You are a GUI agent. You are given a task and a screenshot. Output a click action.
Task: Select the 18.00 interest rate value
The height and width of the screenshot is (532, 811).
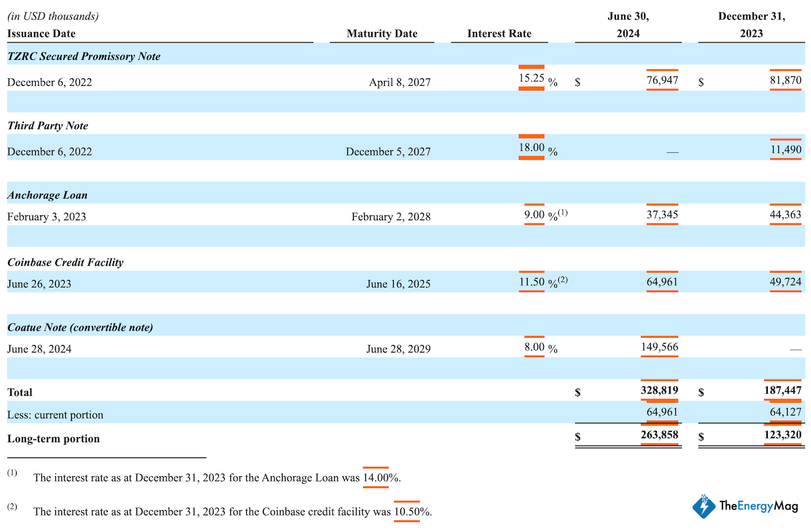pos(531,147)
